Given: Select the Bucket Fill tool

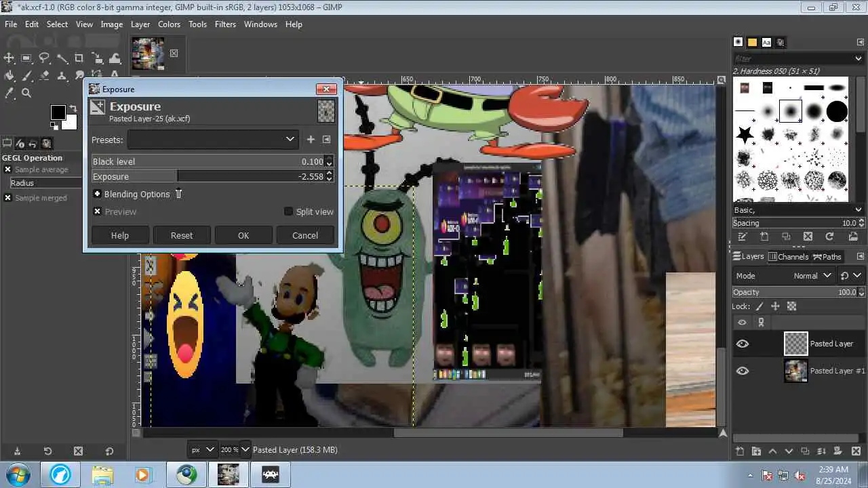Looking at the screenshot, I should coord(9,76).
